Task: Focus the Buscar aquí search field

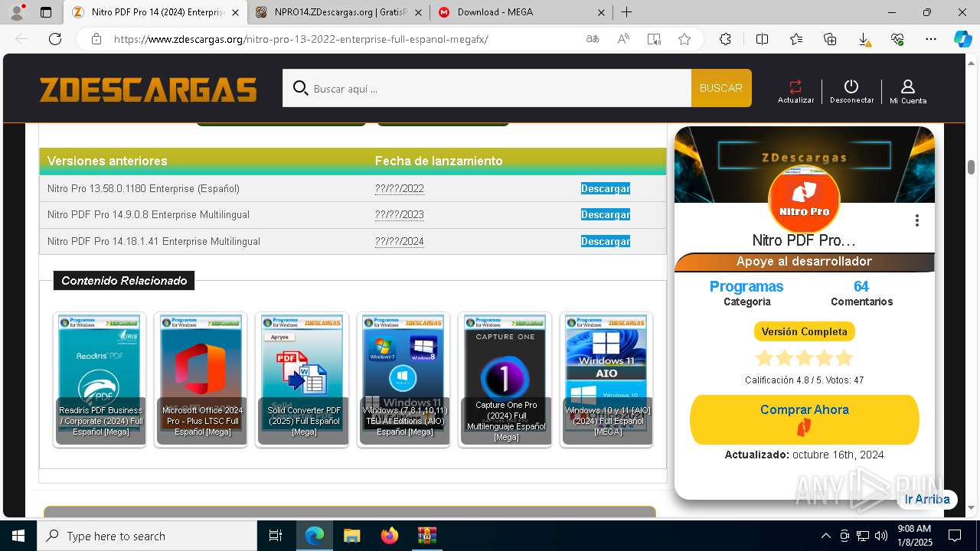Action: click(x=487, y=88)
